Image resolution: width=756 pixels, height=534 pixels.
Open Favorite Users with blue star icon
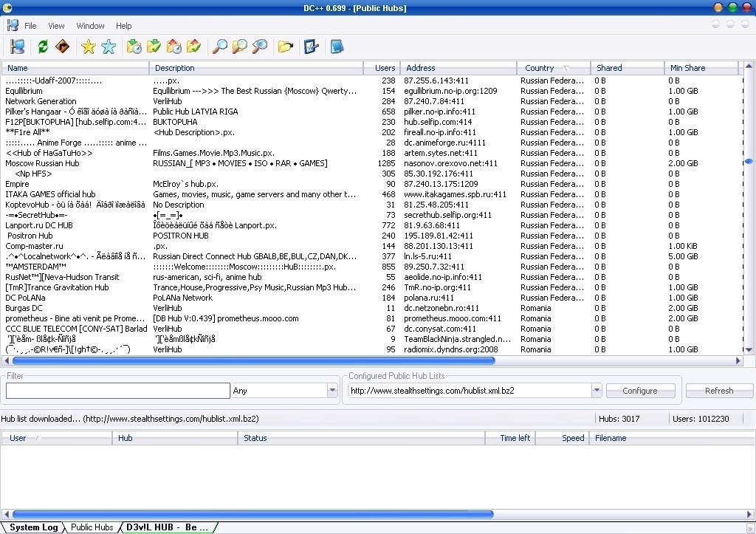(x=109, y=47)
